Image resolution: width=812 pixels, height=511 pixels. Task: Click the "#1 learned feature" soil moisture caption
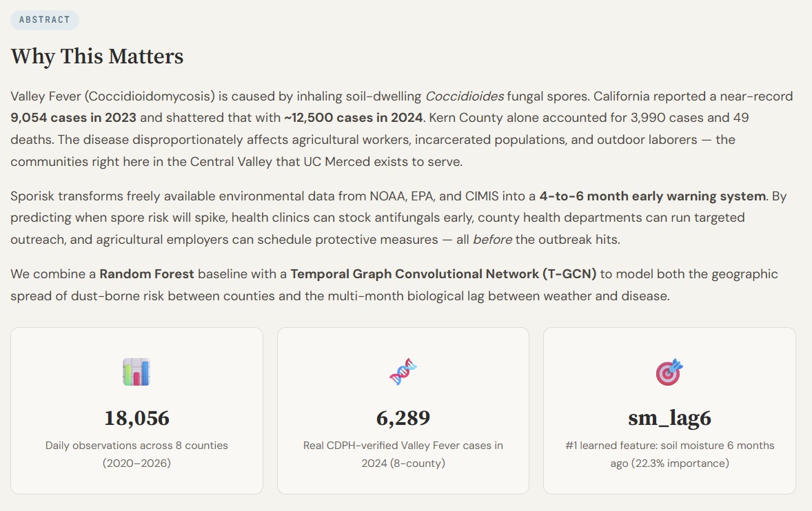(x=669, y=446)
